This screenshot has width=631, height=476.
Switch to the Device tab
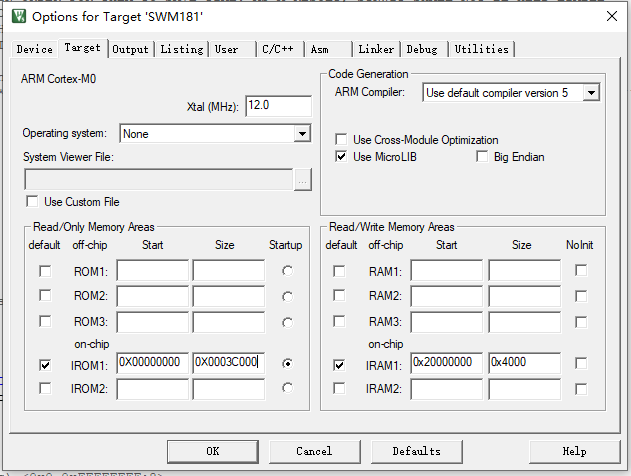click(x=35, y=49)
